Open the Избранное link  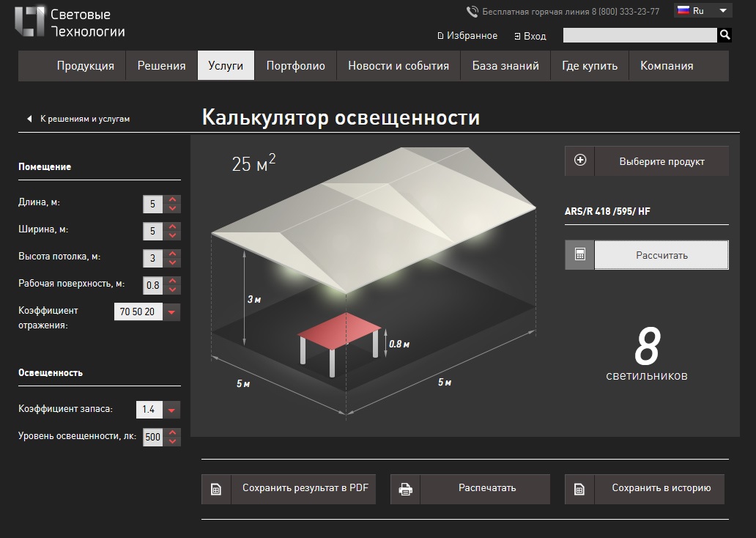[467, 36]
